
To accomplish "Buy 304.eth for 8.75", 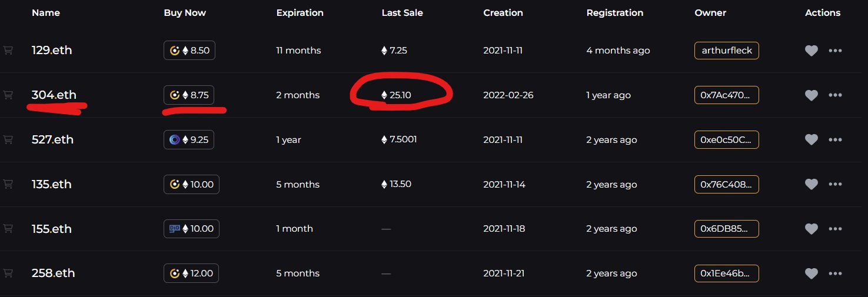I will tap(189, 95).
